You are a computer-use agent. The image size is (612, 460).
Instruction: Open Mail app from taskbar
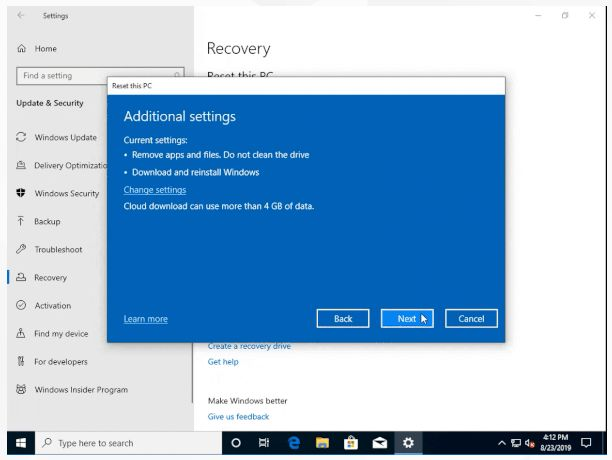(379, 443)
